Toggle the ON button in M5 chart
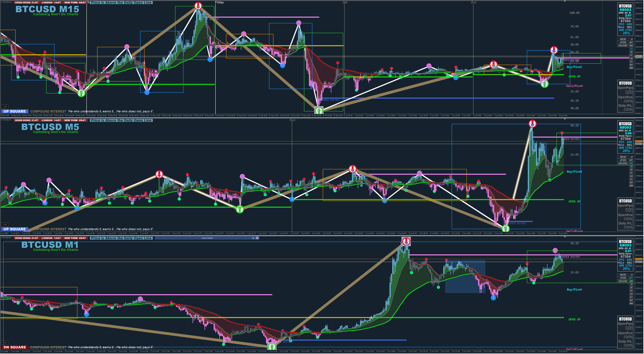Viewport: 644px width, 354px height. tap(5, 224)
